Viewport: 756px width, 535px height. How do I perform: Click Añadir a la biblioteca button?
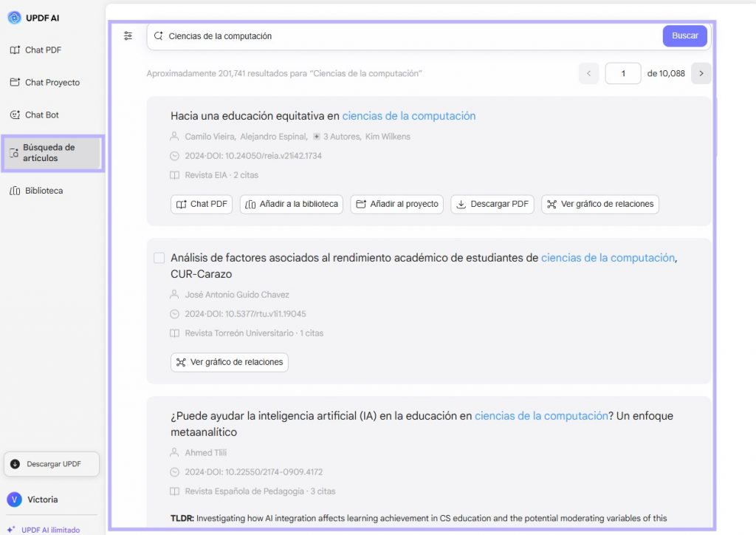pyautogui.click(x=291, y=204)
